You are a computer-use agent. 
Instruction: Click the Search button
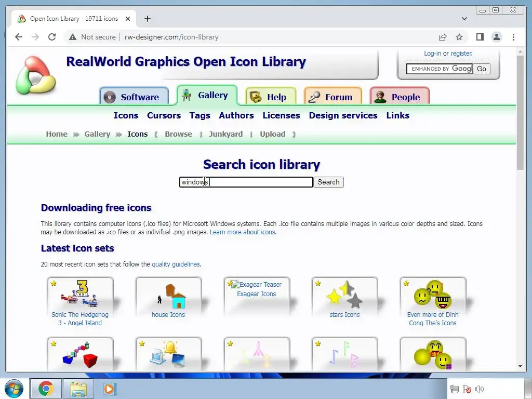point(328,182)
